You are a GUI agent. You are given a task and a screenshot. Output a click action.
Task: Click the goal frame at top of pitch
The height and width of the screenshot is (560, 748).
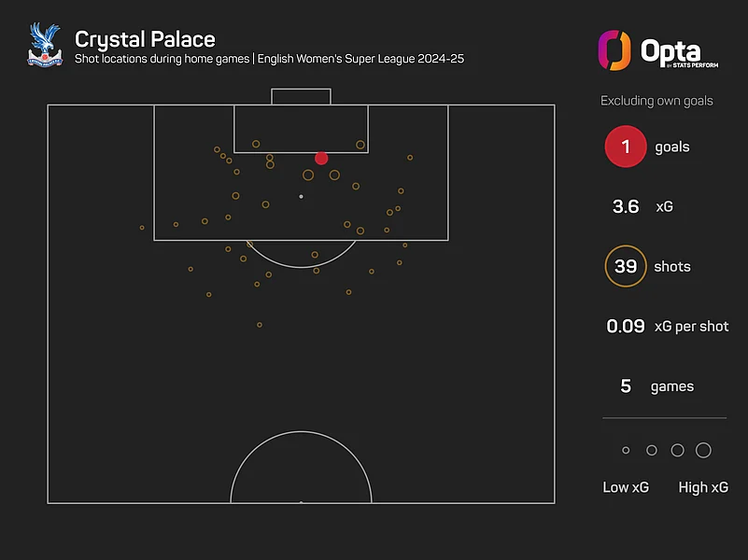301,96
